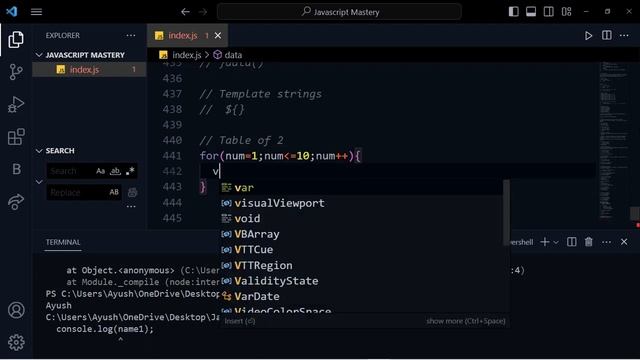This screenshot has width=640, height=360.
Task: Kill terminal with trash icon
Action: point(589,242)
